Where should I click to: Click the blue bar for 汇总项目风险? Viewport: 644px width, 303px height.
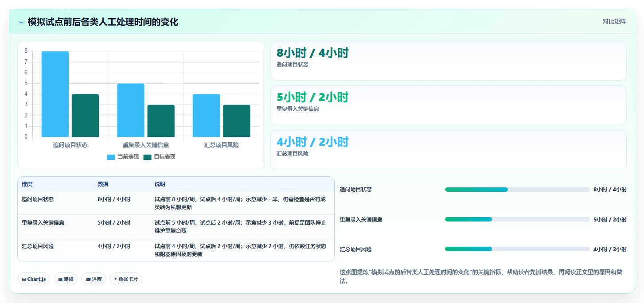click(206, 116)
